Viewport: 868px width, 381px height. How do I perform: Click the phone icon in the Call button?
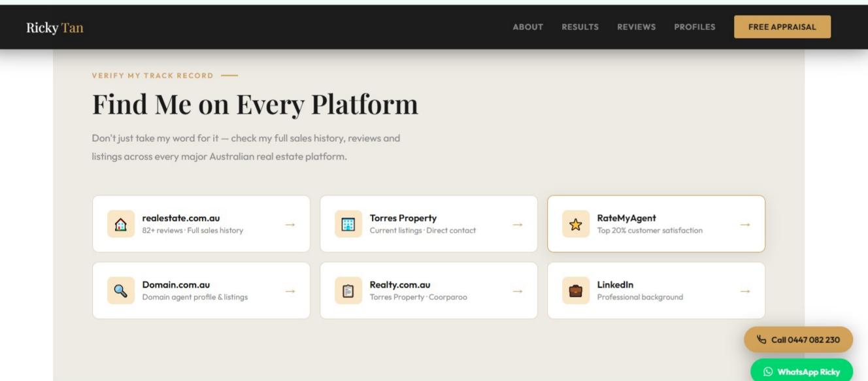click(x=761, y=339)
